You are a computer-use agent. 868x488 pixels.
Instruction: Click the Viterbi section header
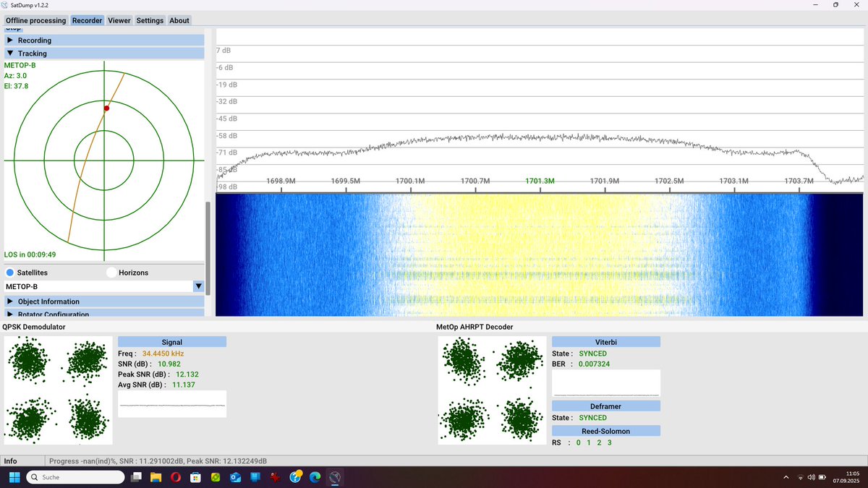pyautogui.click(x=606, y=342)
